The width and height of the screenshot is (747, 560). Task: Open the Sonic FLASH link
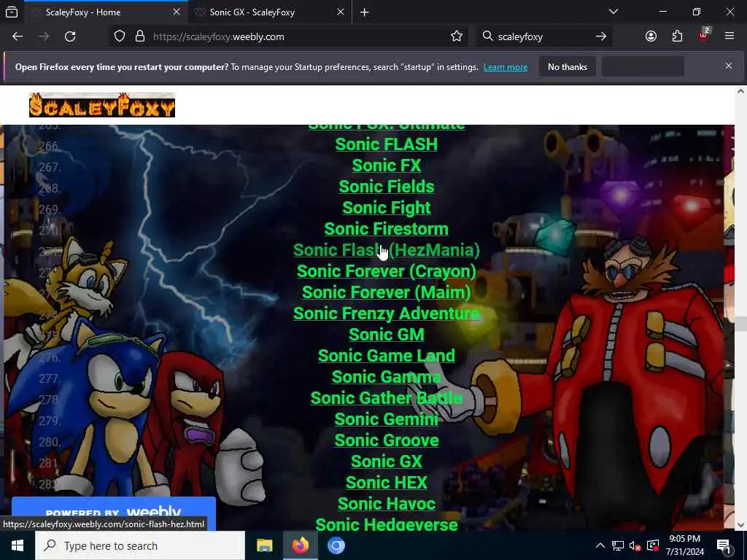click(387, 144)
